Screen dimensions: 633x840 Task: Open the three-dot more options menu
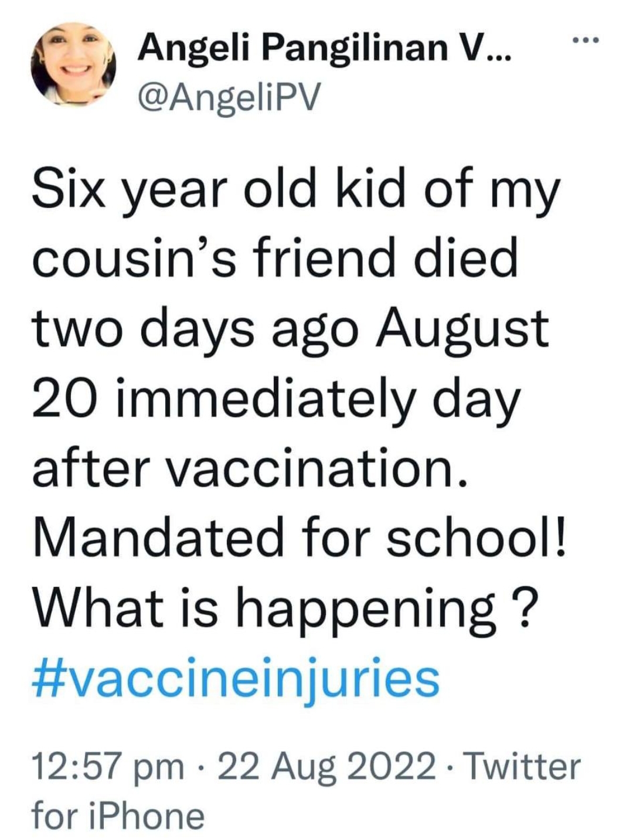pos(584,40)
